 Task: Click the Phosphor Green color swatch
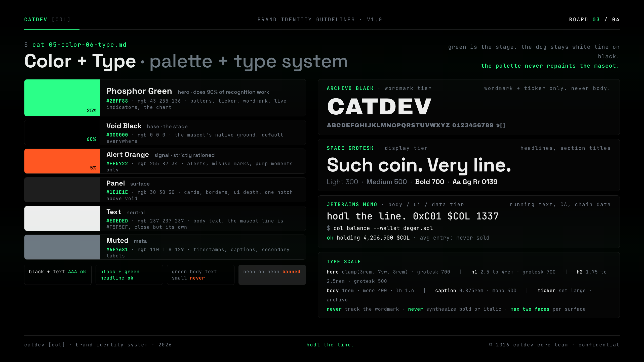coord(62,98)
